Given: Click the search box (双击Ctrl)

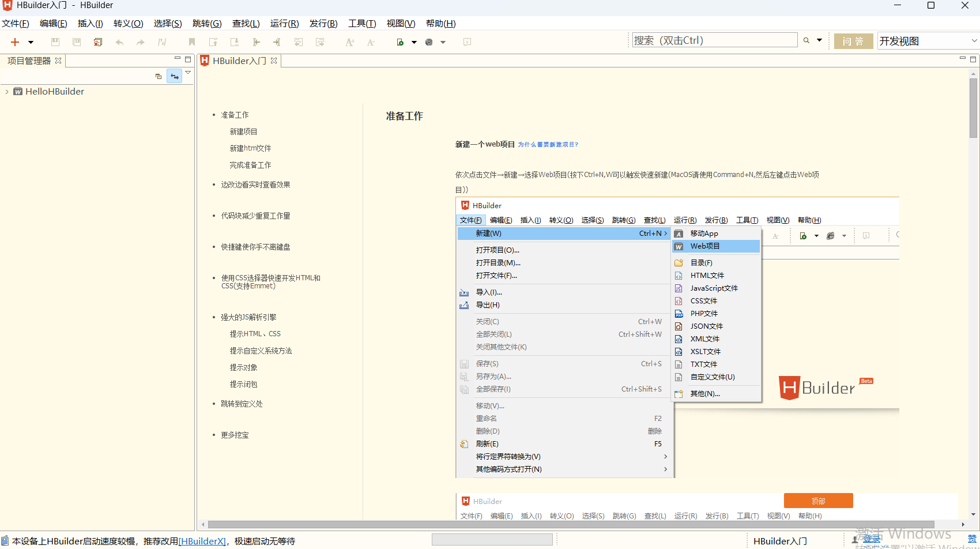Looking at the screenshot, I should click(x=715, y=40).
